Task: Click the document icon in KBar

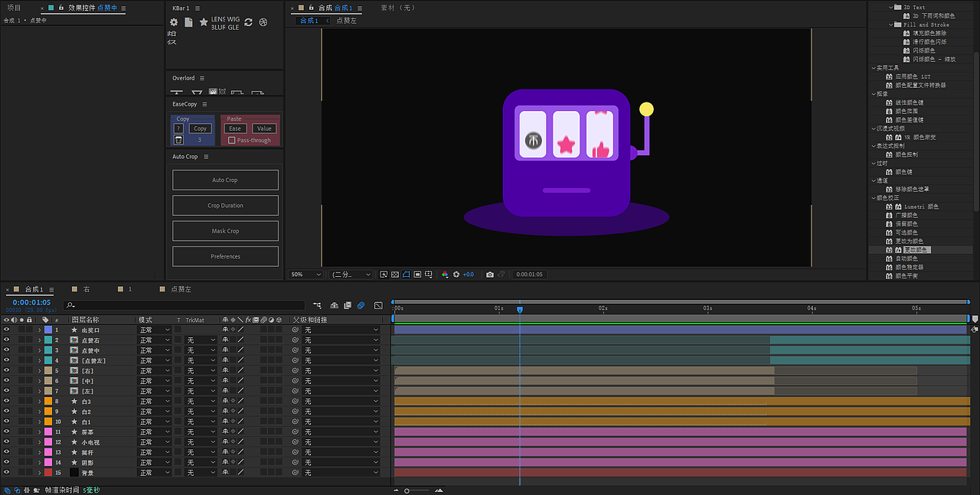Action: pos(188,22)
